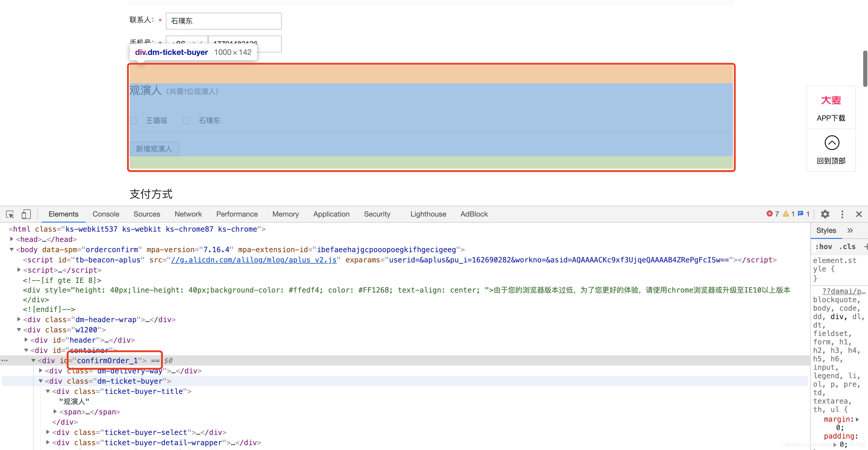Image resolution: width=868 pixels, height=450 pixels.
Task: Switch to the Console tab
Action: click(x=106, y=214)
